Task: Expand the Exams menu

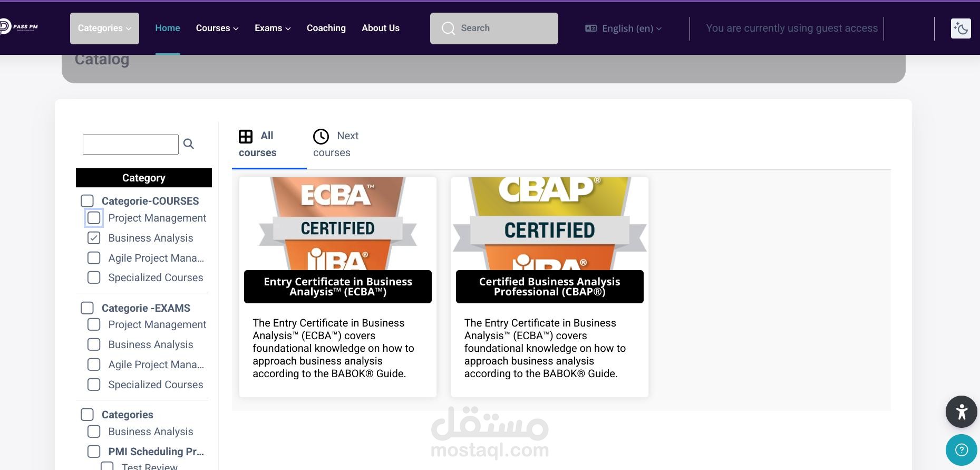Action: click(273, 28)
